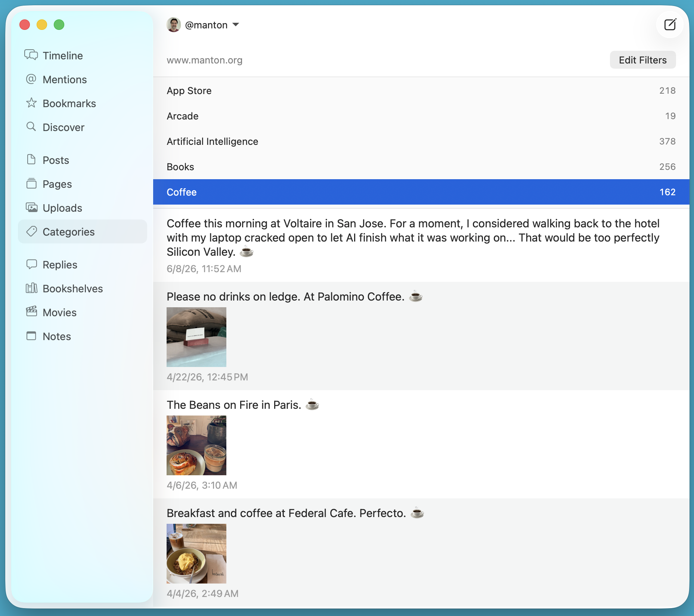Select the App Store category row
This screenshot has width=694, height=616.
click(x=421, y=90)
